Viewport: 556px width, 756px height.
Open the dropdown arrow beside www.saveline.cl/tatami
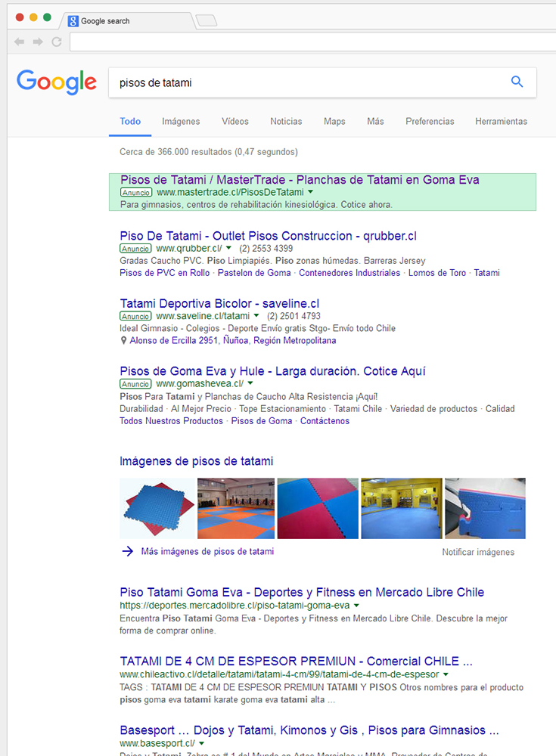[256, 315]
